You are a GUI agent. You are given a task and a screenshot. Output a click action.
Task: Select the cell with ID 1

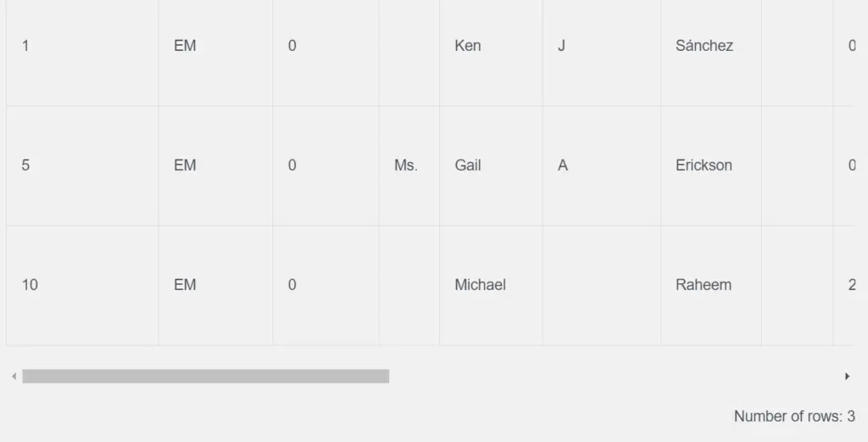coord(82,46)
